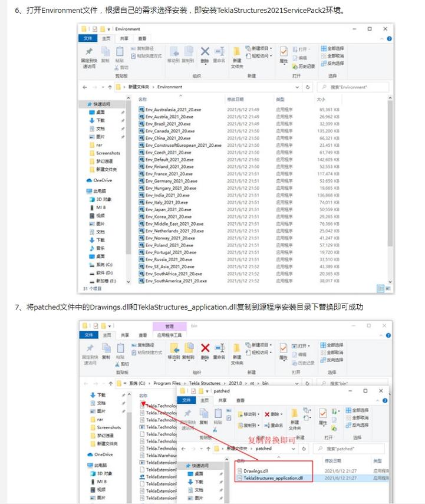The height and width of the screenshot is (504, 425).
Task: Click the help question mark icon in Environment window
Action: pyautogui.click(x=389, y=38)
